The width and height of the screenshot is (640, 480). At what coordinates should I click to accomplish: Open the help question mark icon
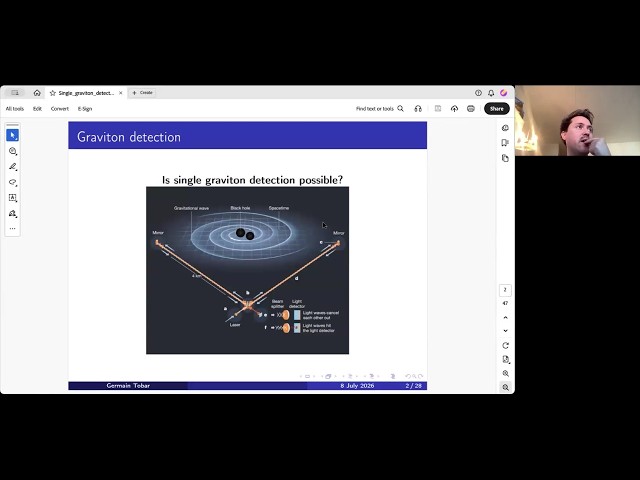click(478, 93)
